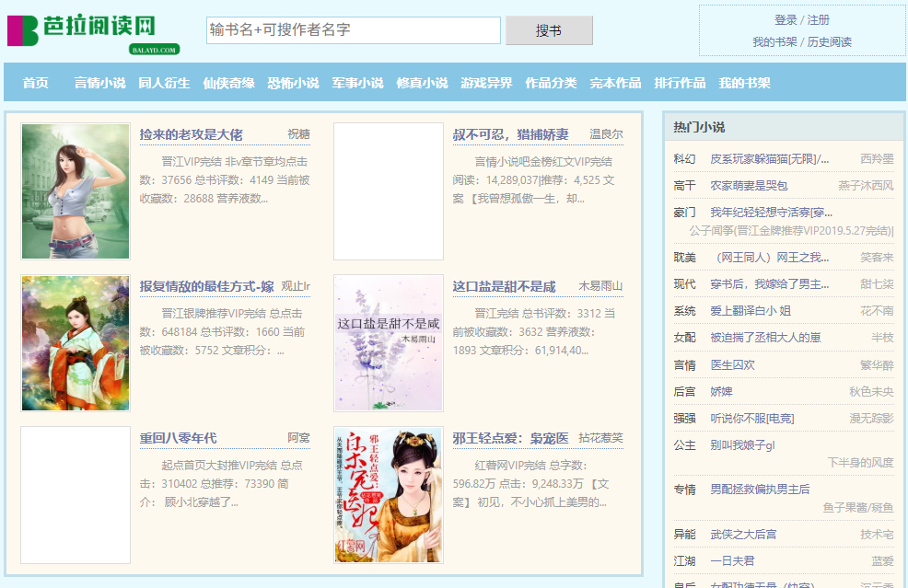Open the title 叔不可忍，猎捕娇妻

point(510,134)
